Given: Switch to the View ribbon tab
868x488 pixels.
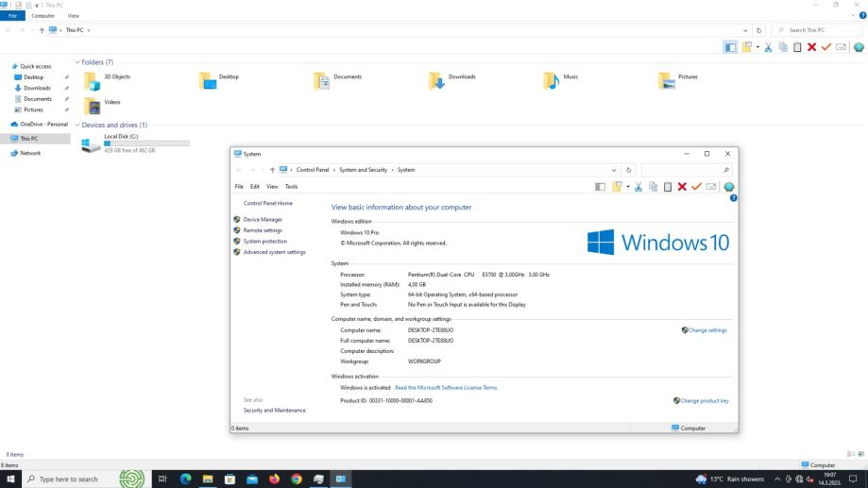Looking at the screenshot, I should point(74,16).
